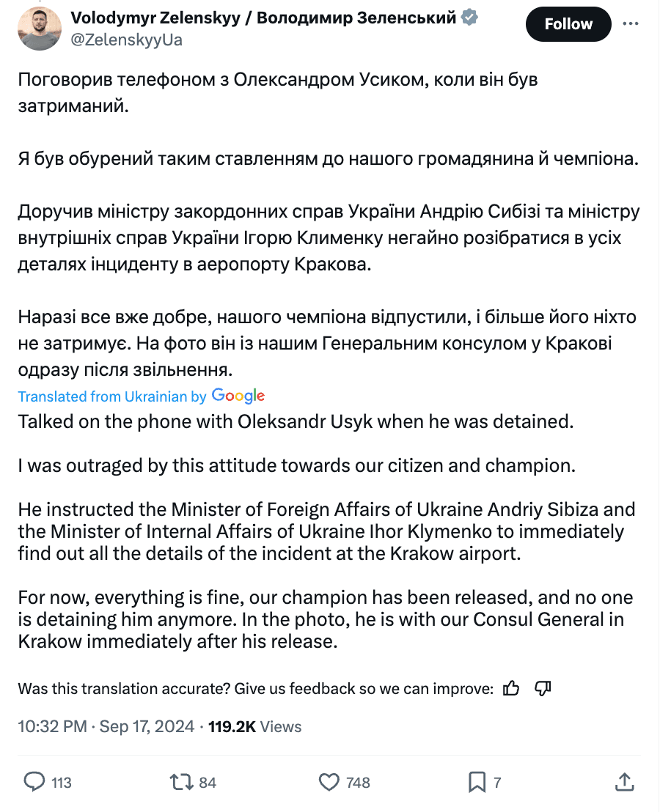Click the Follow button
Screen dimensions: 660x812
[x=568, y=23]
